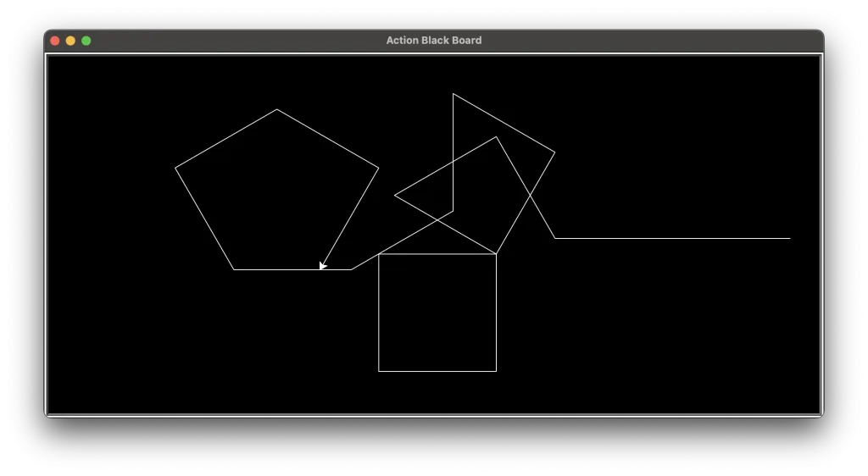The image size is (868, 476).
Task: Maximize window with the green button
Action: point(86,41)
